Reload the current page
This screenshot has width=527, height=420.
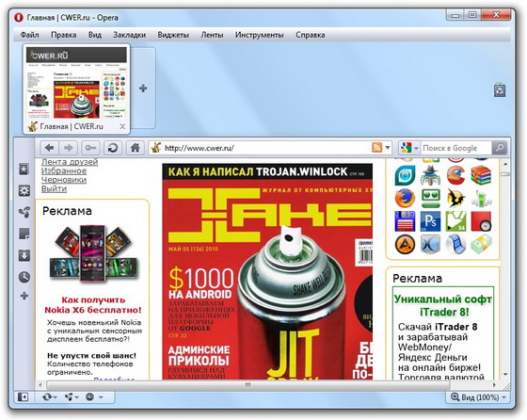click(x=113, y=148)
